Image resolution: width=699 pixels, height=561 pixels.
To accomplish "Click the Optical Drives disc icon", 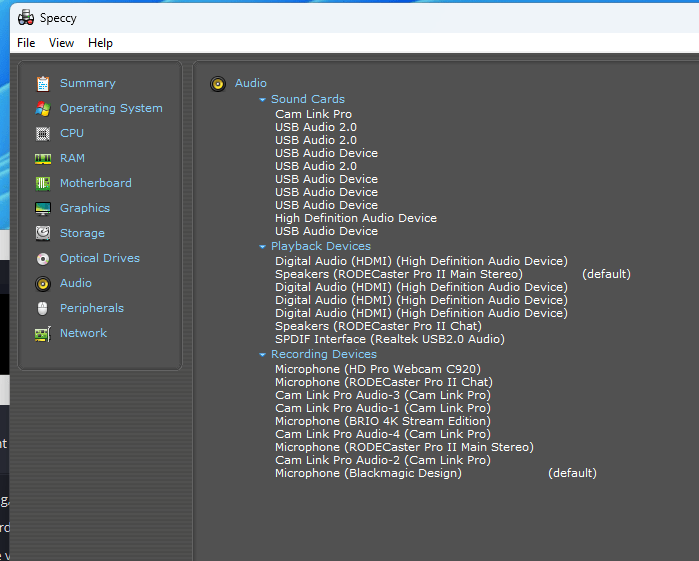I will (x=43, y=259).
